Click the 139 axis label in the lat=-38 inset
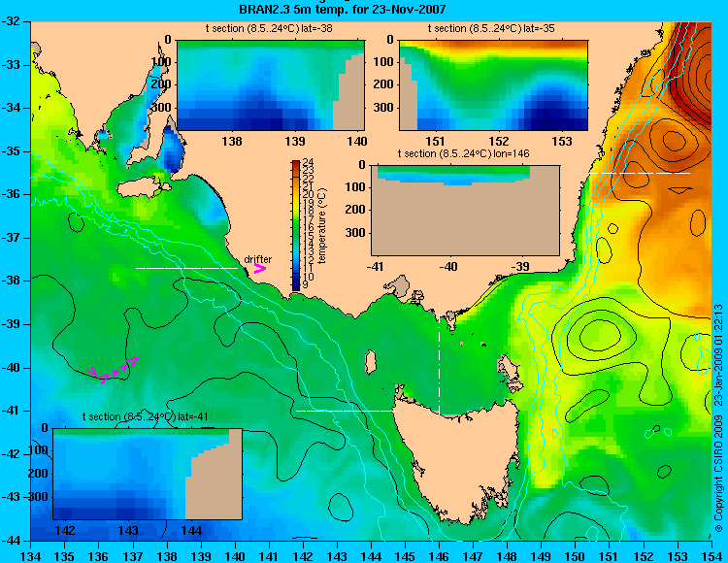728x563 pixels. [295, 141]
